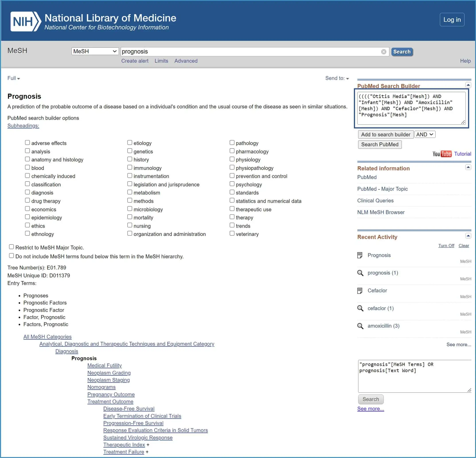Open the Advanced search link
This screenshot has width=476, height=458.
click(186, 61)
